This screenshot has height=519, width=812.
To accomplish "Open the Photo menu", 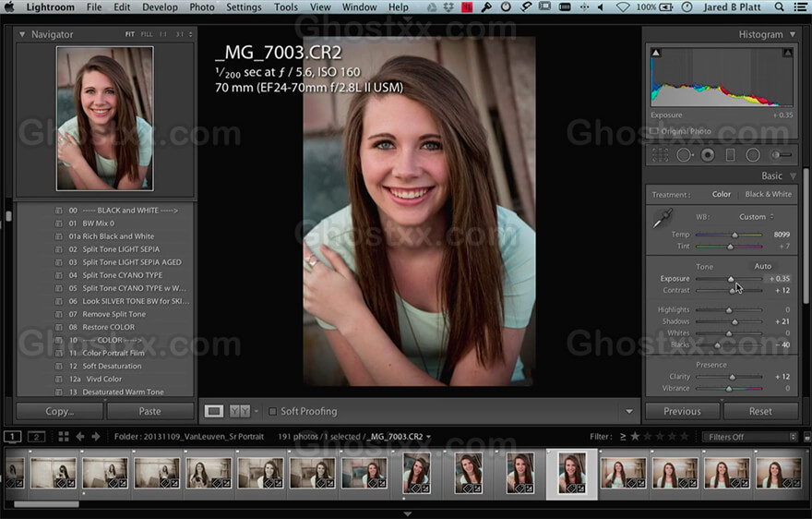I will [202, 7].
